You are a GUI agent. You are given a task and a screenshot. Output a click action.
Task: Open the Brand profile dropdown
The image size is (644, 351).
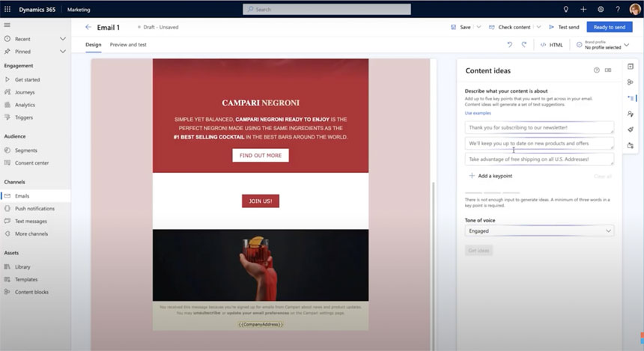[x=625, y=46]
